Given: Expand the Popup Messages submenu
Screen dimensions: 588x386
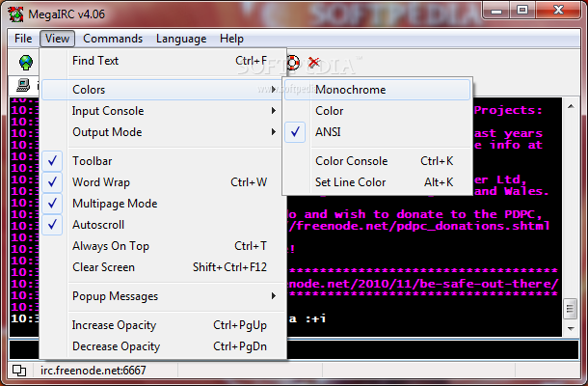Looking at the screenshot, I should pos(164,296).
